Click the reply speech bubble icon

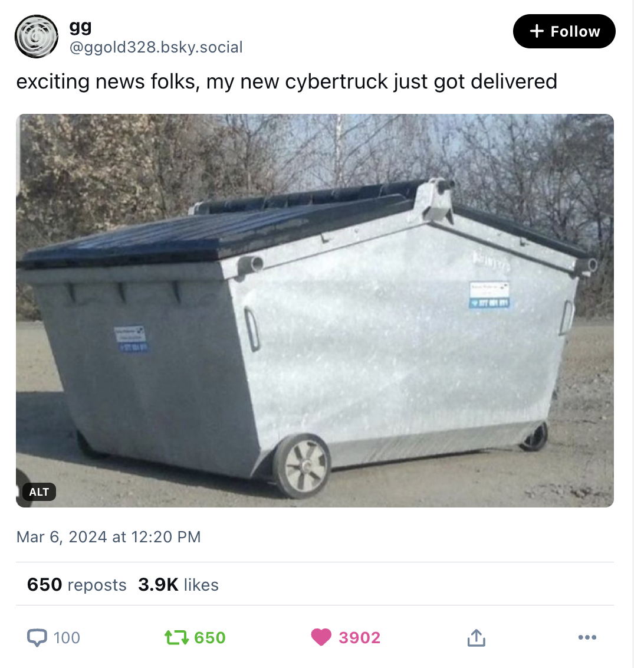(37, 638)
